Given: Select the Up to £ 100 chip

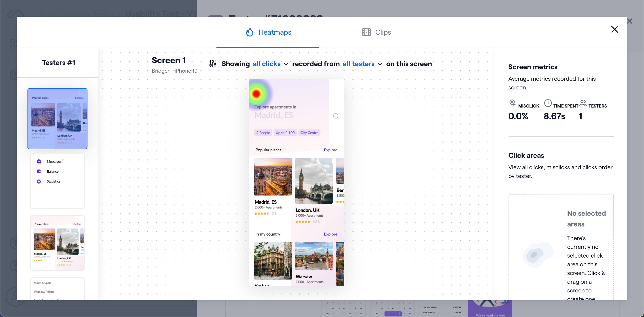Looking at the screenshot, I should 285,133.
